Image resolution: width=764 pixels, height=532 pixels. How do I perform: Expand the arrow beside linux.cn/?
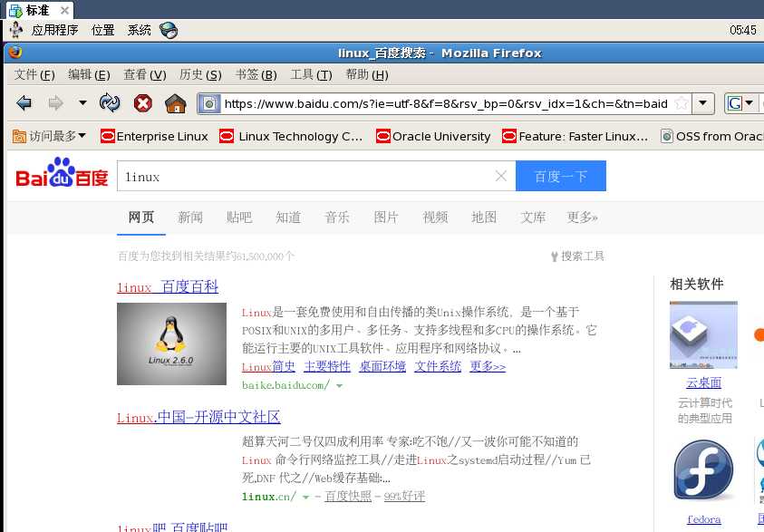coord(306,498)
